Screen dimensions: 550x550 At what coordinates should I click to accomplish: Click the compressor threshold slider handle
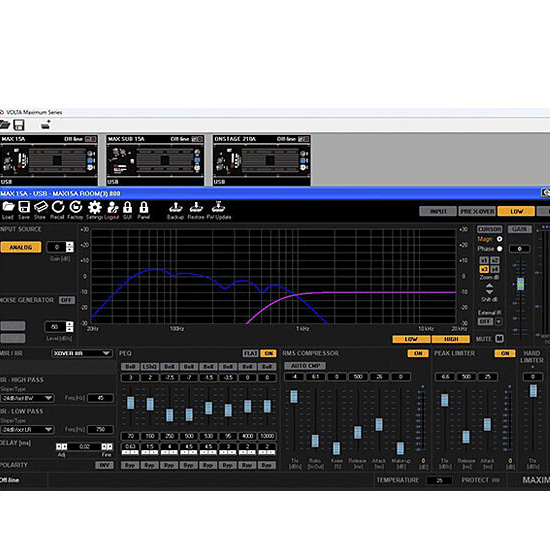click(294, 396)
